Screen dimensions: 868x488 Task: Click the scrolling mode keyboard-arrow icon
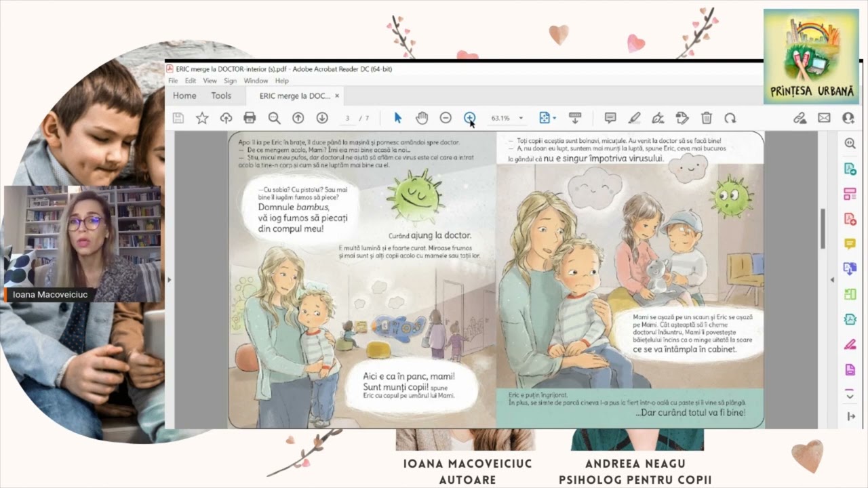click(575, 118)
